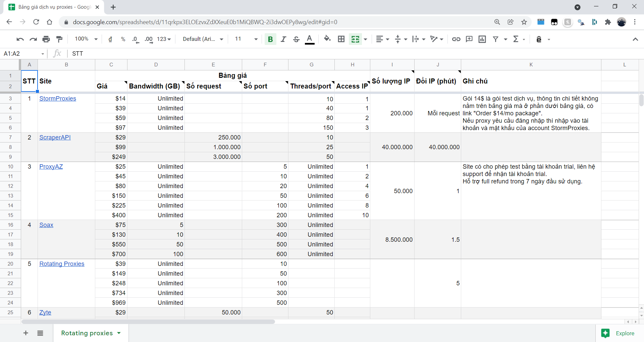Click the Explore button
Viewport: 644px width, 342px height.
618,333
